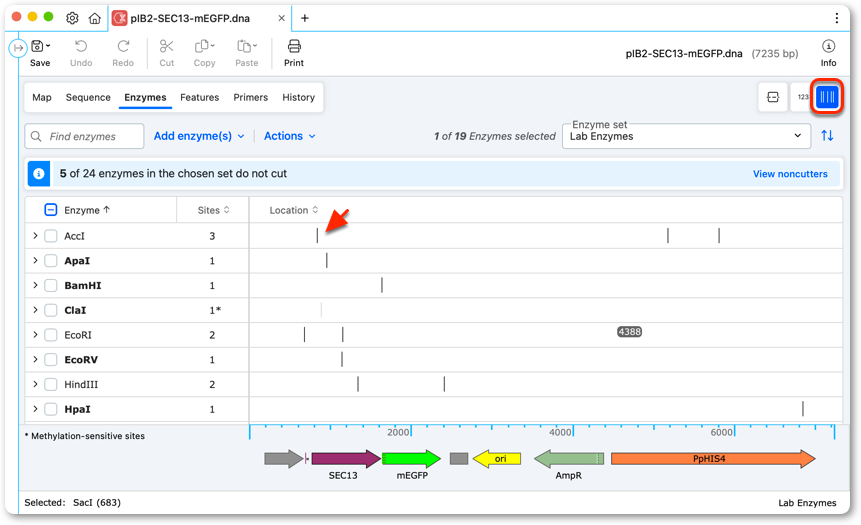The width and height of the screenshot is (861, 525).
Task: Open the Actions dropdown menu
Action: click(289, 136)
